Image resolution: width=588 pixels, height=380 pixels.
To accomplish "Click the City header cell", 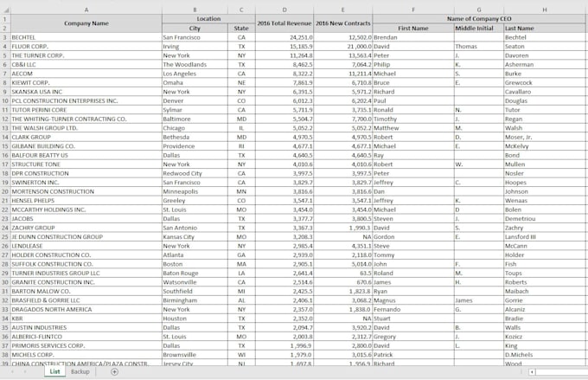I will (x=195, y=29).
